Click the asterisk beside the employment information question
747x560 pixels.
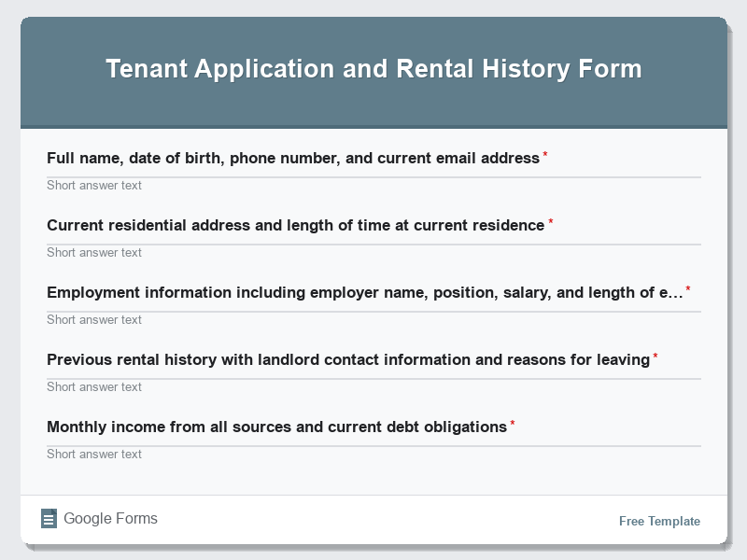(x=688, y=287)
